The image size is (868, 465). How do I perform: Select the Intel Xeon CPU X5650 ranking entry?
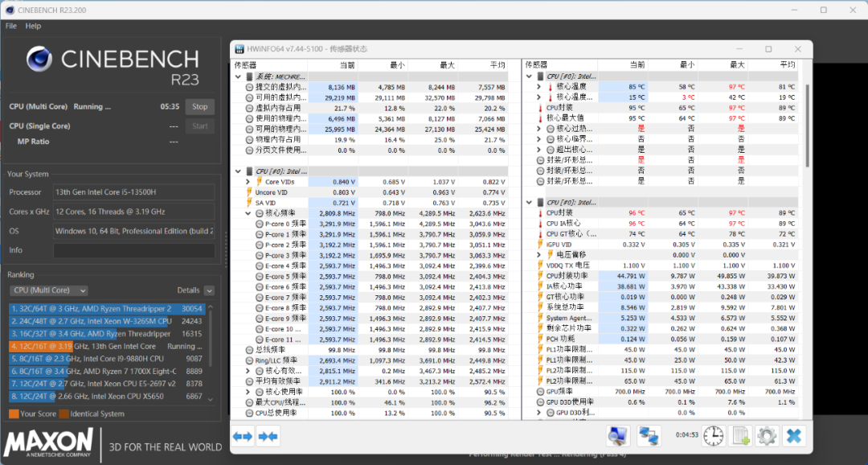108,397
